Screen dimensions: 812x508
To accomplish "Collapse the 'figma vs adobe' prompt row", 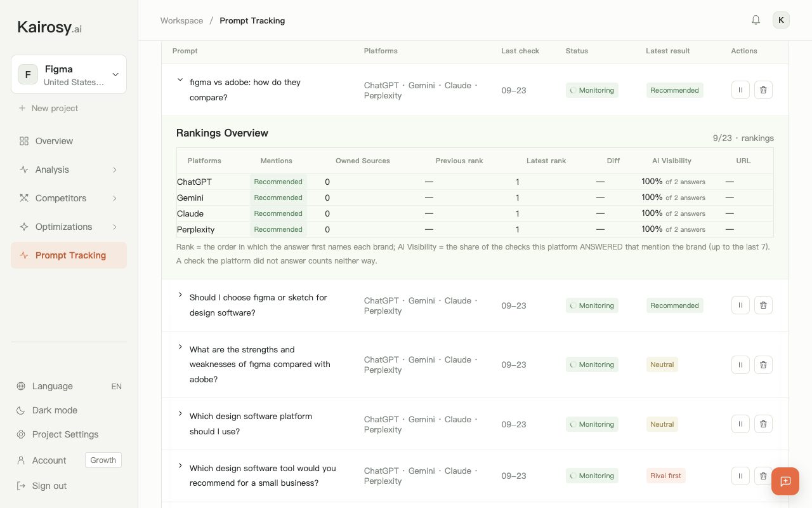I will [180, 80].
